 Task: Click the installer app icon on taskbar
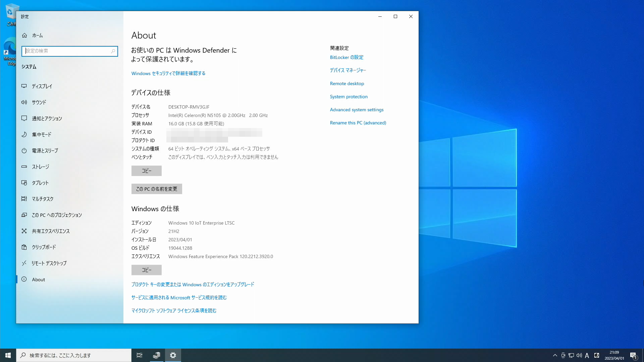point(156,355)
